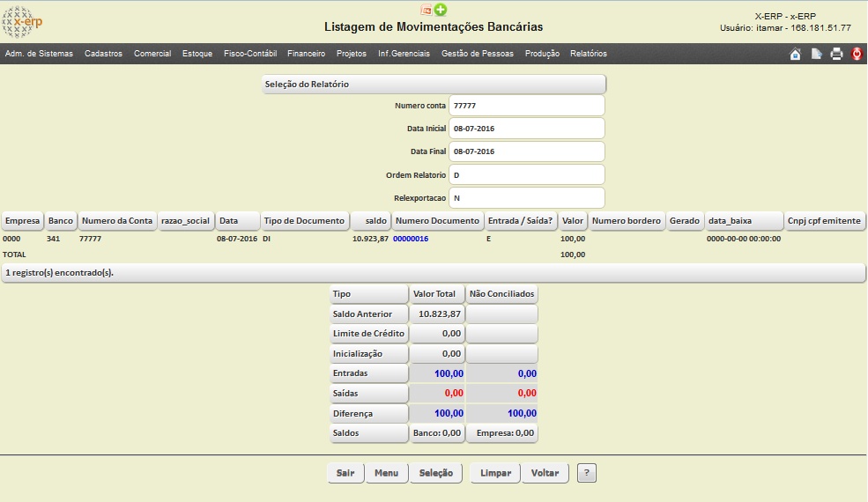This screenshot has width=868, height=502.
Task: Click the Seleção button
Action: (x=436, y=473)
